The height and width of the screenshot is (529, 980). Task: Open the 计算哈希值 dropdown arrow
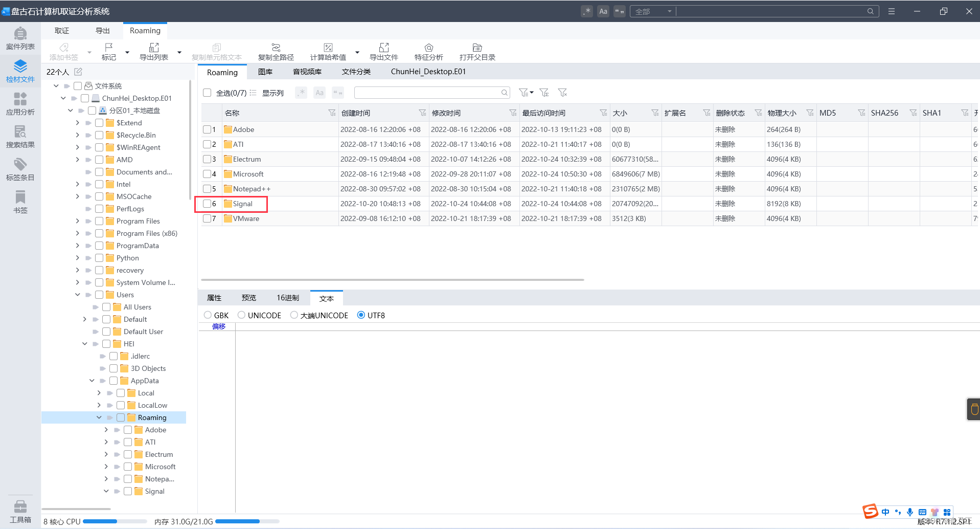click(x=357, y=52)
